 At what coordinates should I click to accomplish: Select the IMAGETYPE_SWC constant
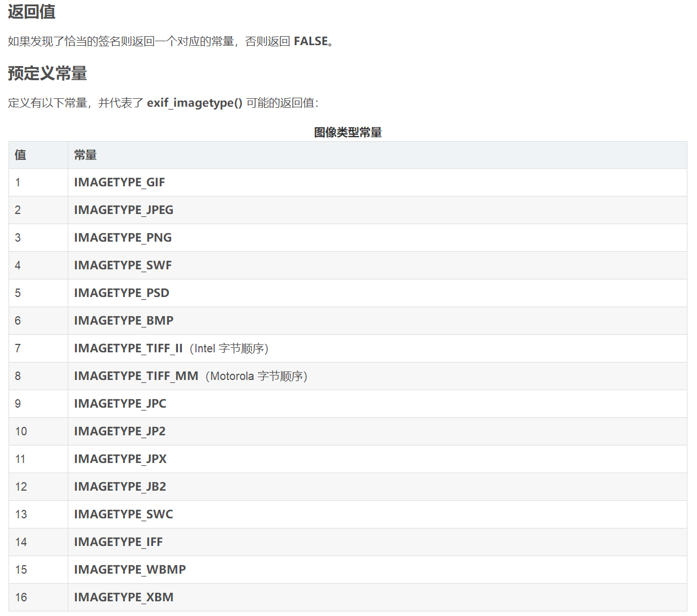(x=123, y=514)
